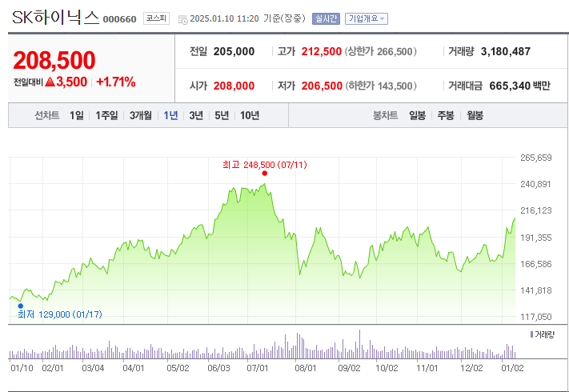Click the 고가 value 212,500
Image resolution: width=569 pixels, height=392 pixels.
point(322,51)
